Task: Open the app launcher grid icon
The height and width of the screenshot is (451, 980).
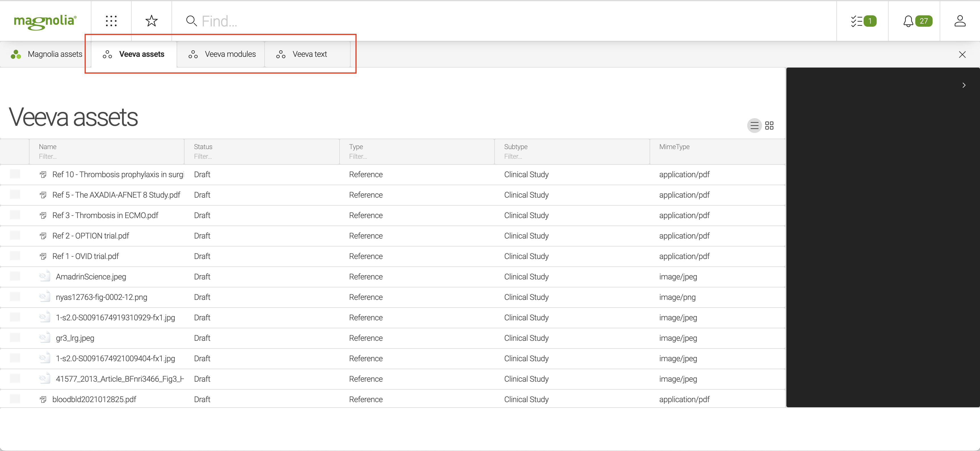Action: 111,21
